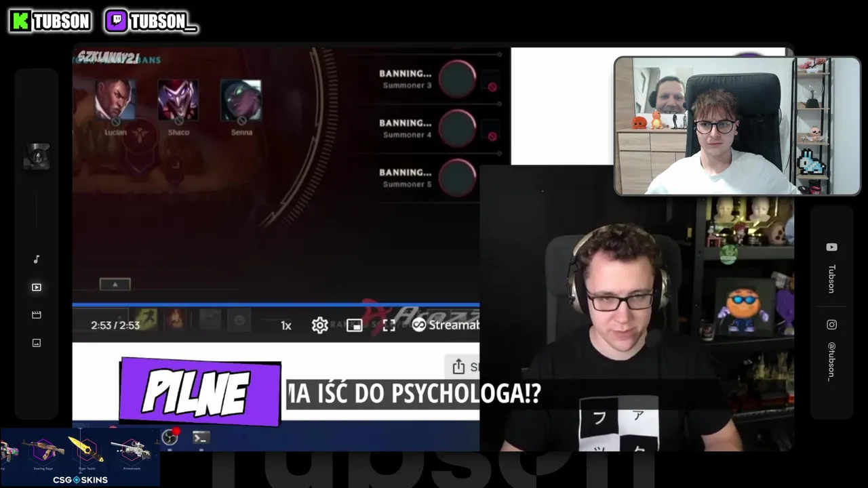Open the video play sidebar icon
This screenshot has width=868, height=488.
[x=37, y=287]
